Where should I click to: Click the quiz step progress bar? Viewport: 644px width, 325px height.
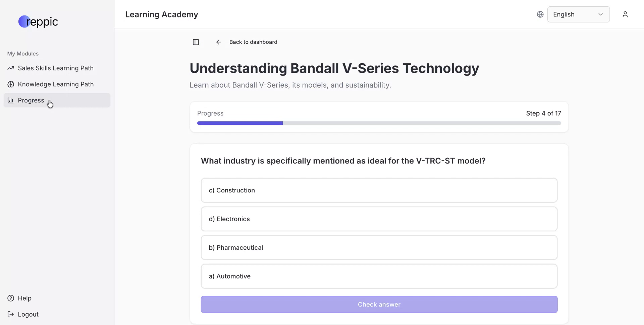pyautogui.click(x=379, y=123)
